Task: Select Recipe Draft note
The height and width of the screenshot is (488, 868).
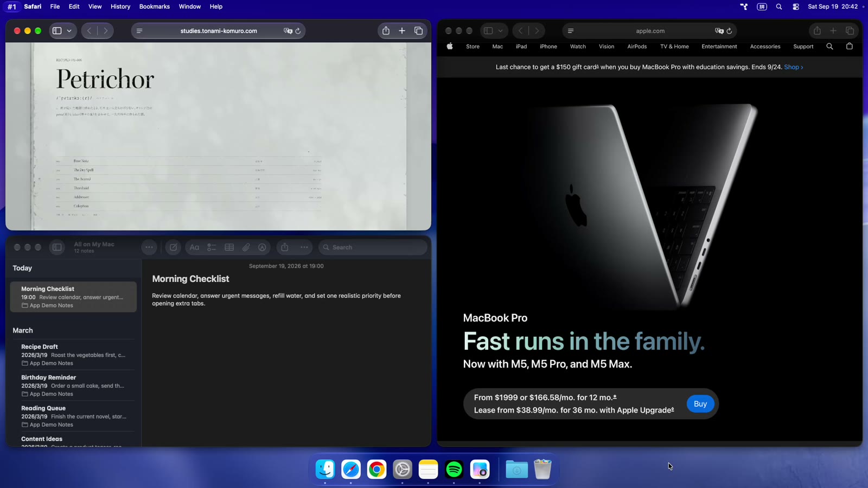Action: click(x=73, y=355)
